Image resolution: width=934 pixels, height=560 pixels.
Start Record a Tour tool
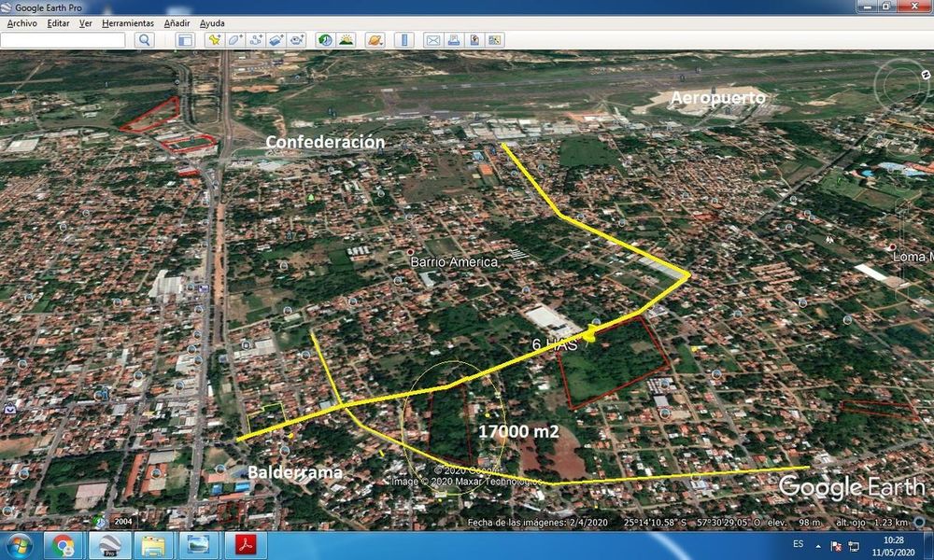click(297, 40)
